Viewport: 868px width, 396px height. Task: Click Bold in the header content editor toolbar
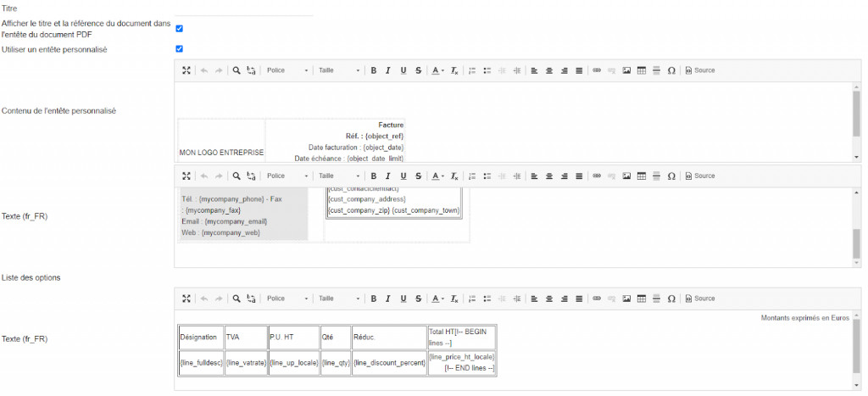click(373, 70)
